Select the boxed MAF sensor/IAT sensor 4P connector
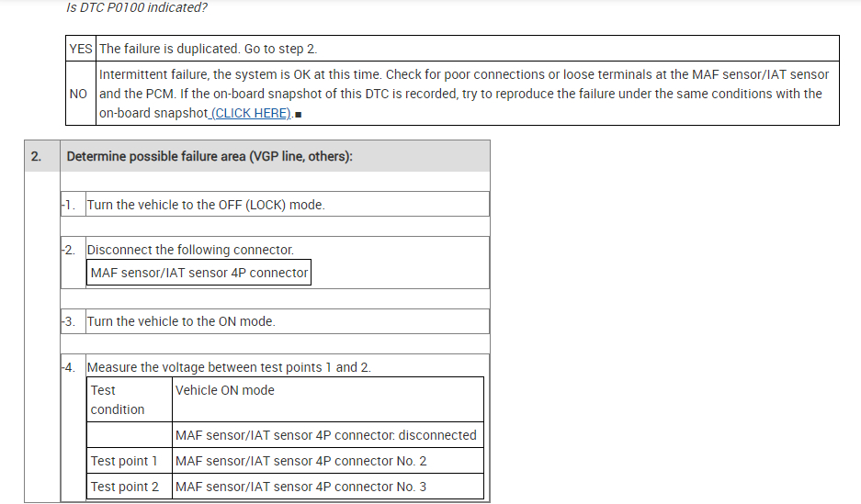Screen dimensions: 861x504 (x=199, y=273)
